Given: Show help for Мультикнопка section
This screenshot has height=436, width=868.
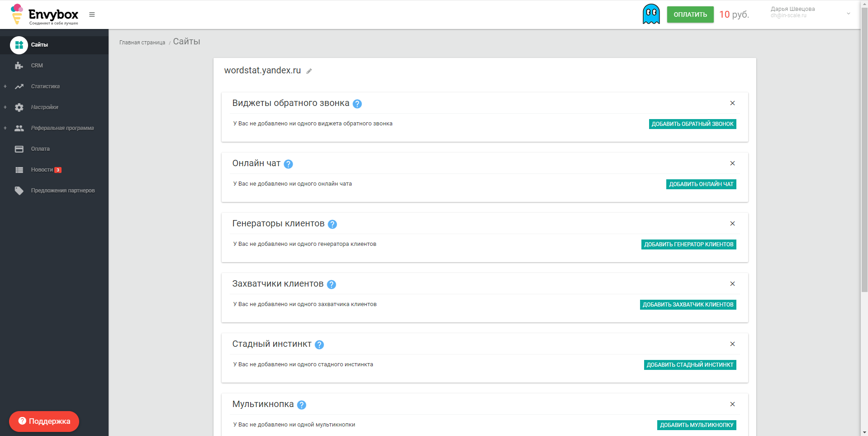Looking at the screenshot, I should click(x=301, y=405).
